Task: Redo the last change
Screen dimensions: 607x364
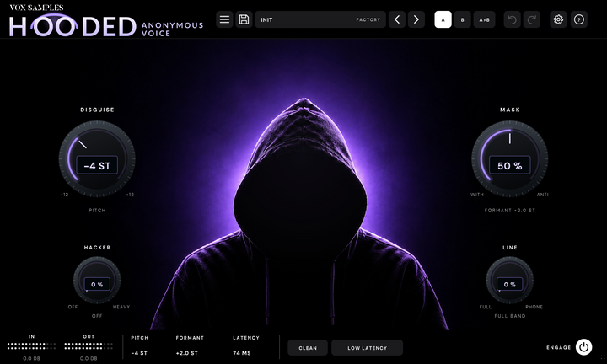Action: 531,19
